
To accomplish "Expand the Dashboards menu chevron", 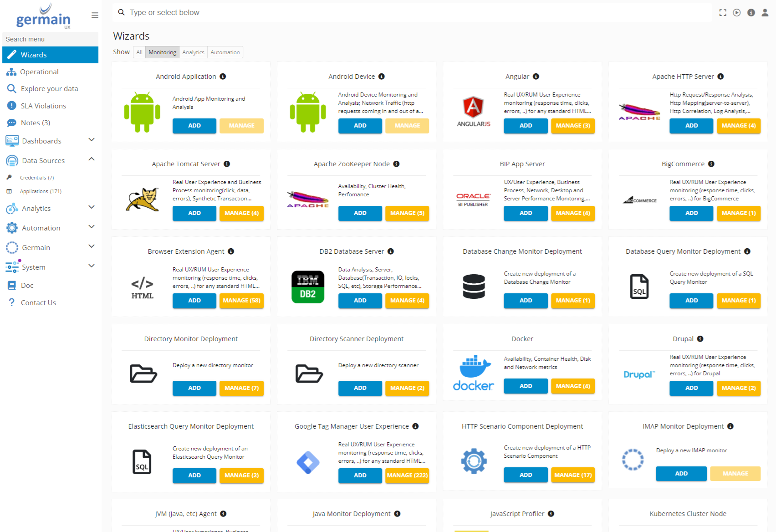I will (x=92, y=140).
